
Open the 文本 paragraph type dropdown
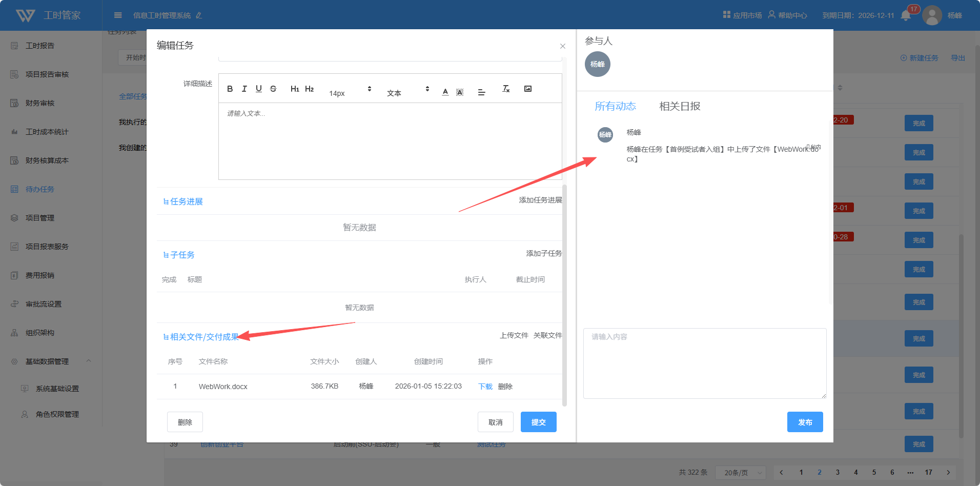click(408, 92)
